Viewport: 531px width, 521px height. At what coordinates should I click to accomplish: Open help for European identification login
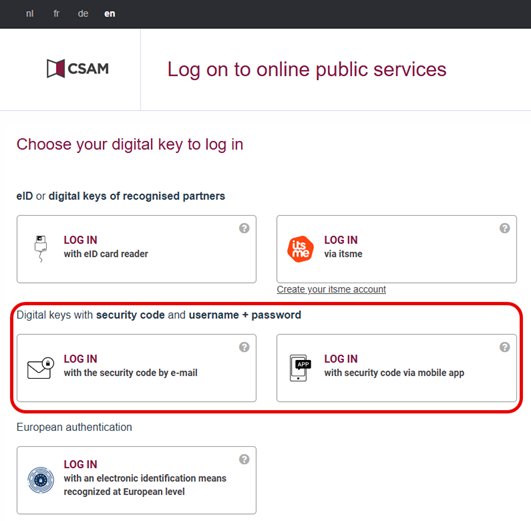[x=244, y=459]
